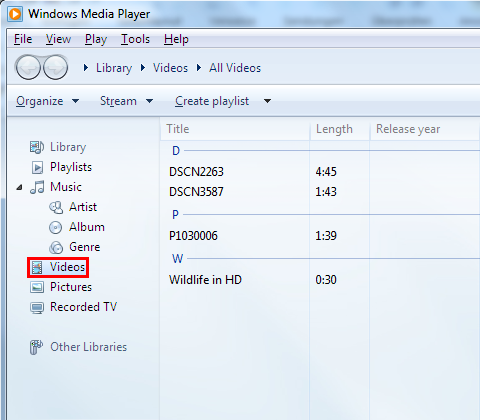Click the Artist icon under Music
This screenshot has height=420, width=480.
[x=56, y=207]
